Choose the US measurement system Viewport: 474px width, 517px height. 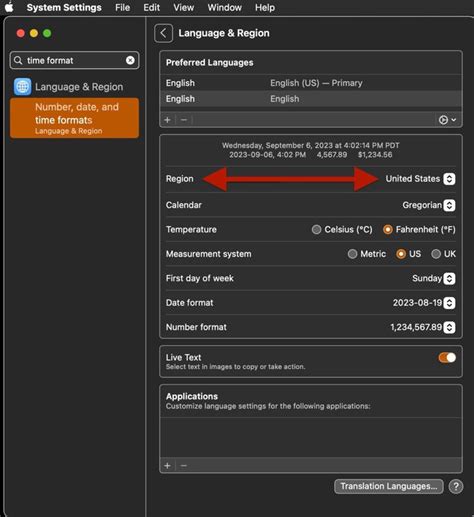(401, 254)
